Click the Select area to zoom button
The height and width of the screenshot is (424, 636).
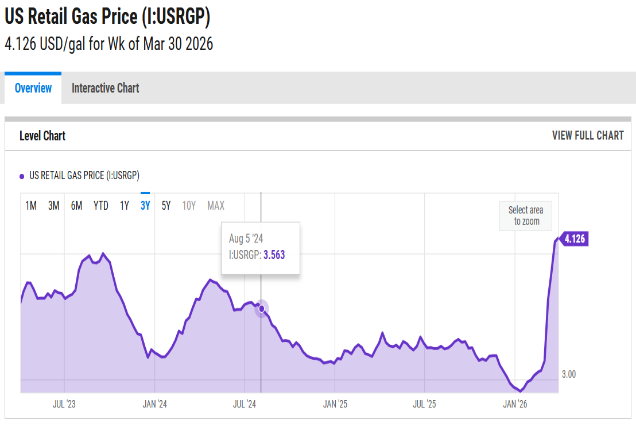pyautogui.click(x=525, y=215)
